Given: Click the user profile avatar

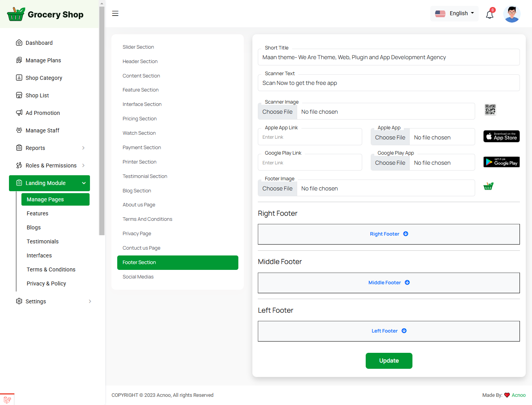Looking at the screenshot, I should coord(512,14).
